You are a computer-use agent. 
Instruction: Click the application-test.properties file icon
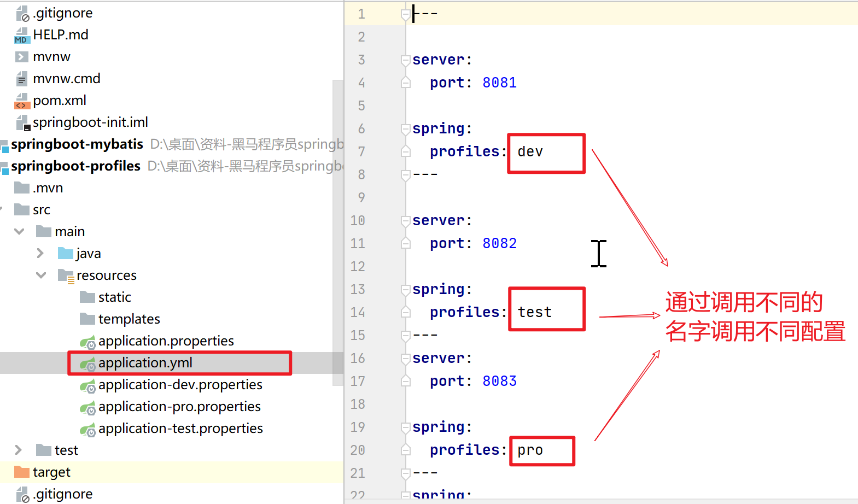point(88,430)
